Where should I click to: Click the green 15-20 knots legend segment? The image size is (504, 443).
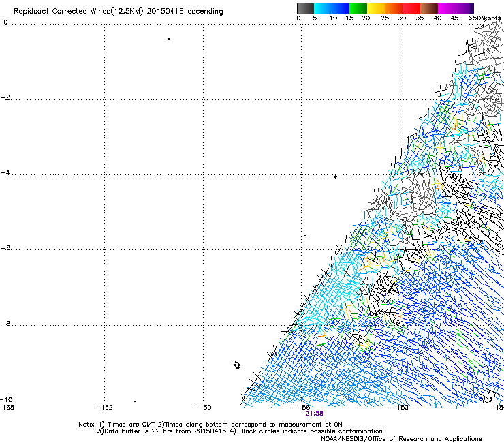pyautogui.click(x=358, y=8)
